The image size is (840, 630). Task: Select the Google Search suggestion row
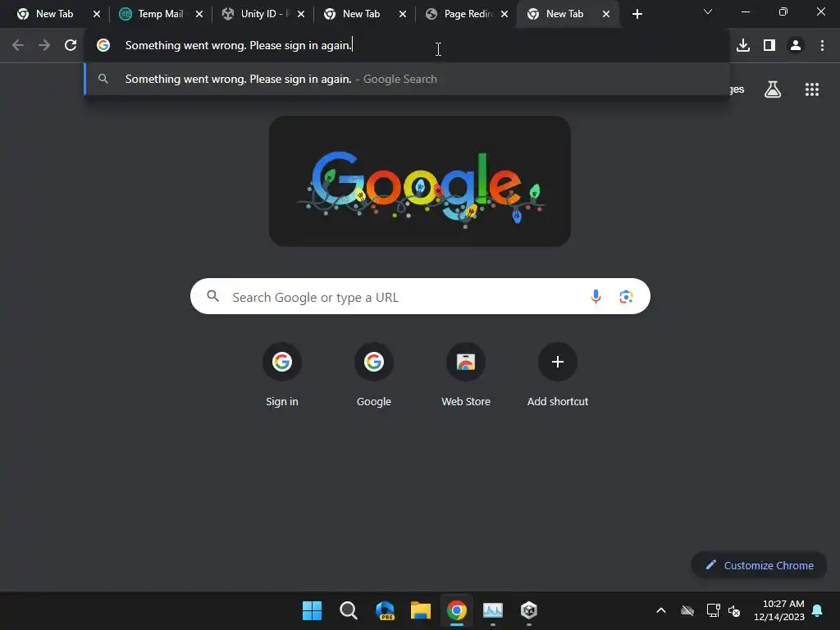pos(407,79)
